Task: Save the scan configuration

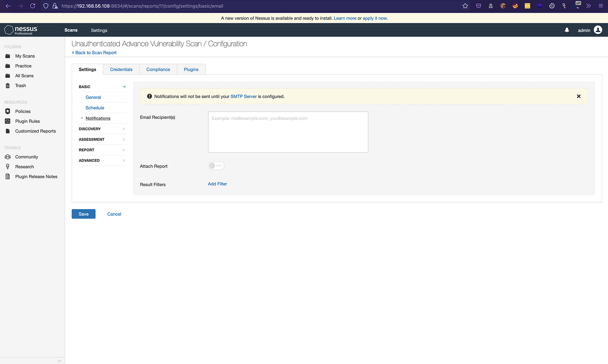Action: (x=83, y=213)
